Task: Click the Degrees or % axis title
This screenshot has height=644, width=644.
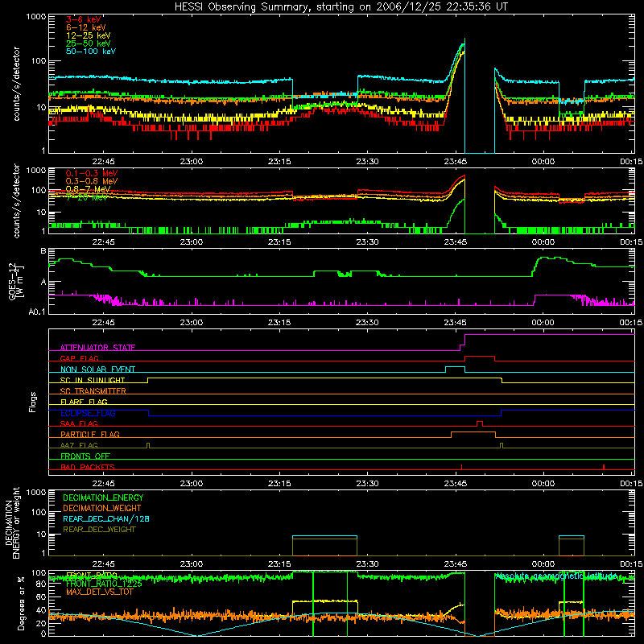Action: click(21, 603)
